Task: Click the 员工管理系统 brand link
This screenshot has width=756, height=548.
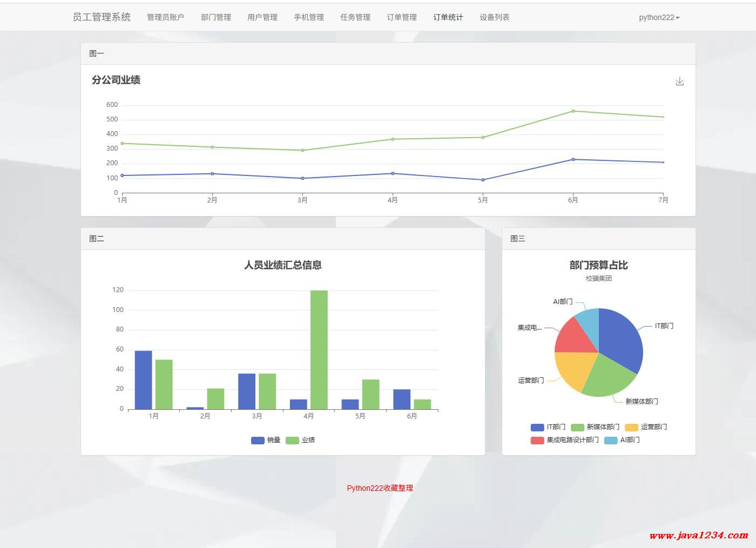Action: 102,17
